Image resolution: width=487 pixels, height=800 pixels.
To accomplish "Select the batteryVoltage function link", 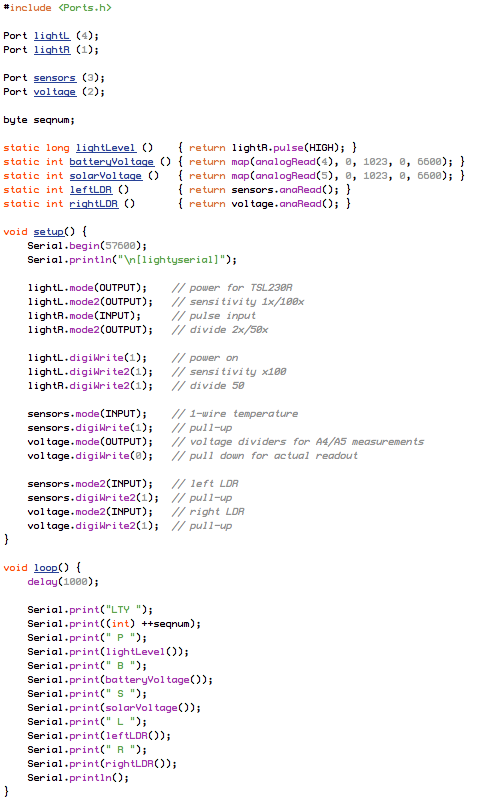I will [x=111, y=162].
